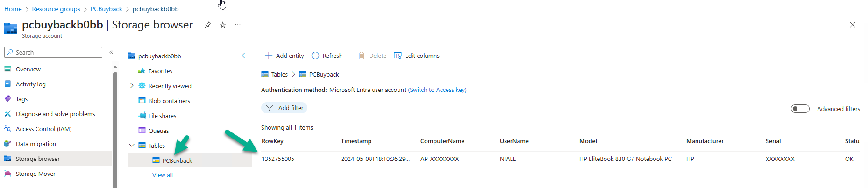868x188 pixels.
Task: Collapse the Tables node chevron
Action: [132, 146]
